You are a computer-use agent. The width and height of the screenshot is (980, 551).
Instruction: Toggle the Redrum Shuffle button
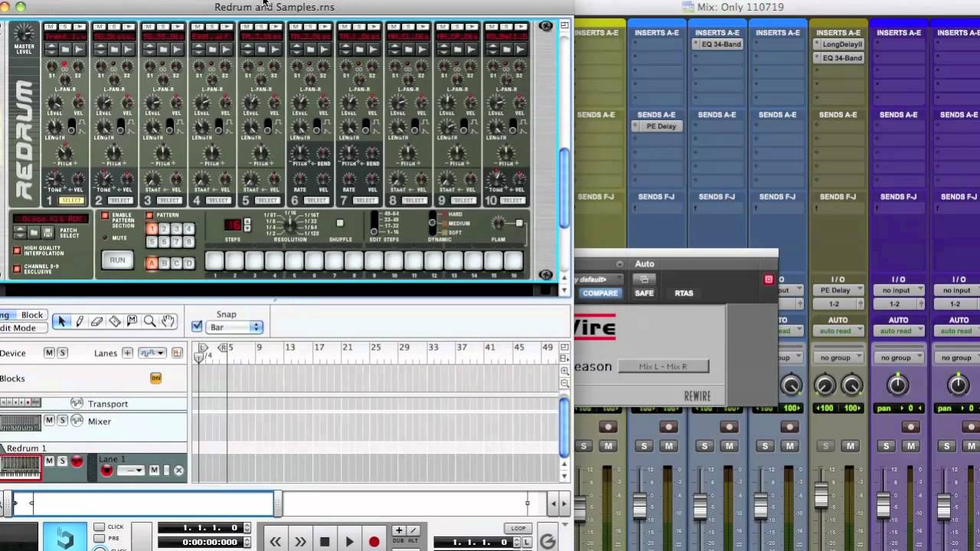click(x=340, y=223)
